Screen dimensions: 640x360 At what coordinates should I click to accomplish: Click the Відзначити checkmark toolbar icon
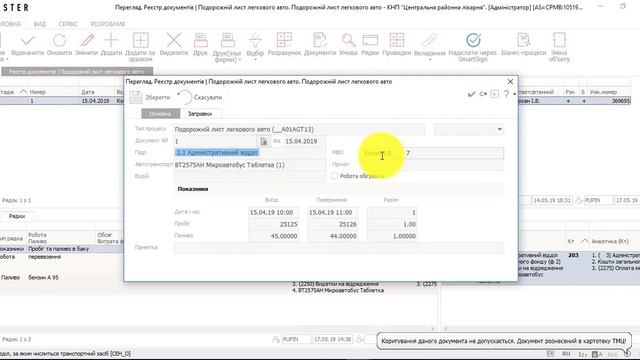click(x=27, y=40)
